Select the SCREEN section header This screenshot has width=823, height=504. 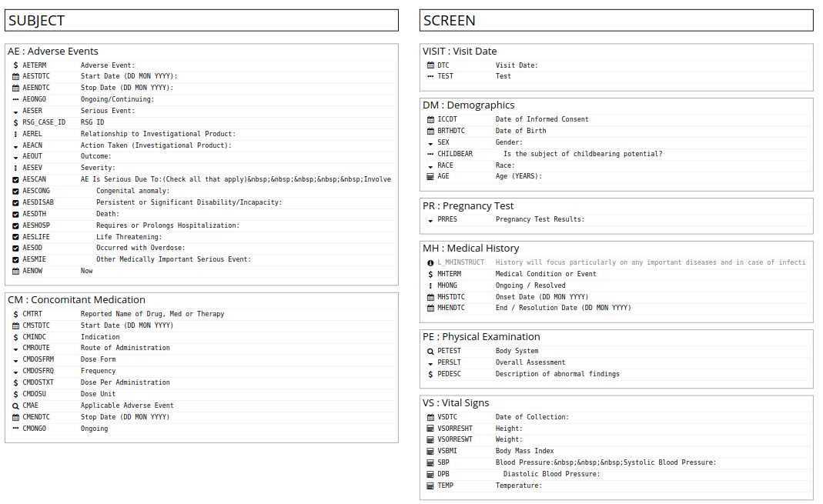pyautogui.click(x=617, y=21)
